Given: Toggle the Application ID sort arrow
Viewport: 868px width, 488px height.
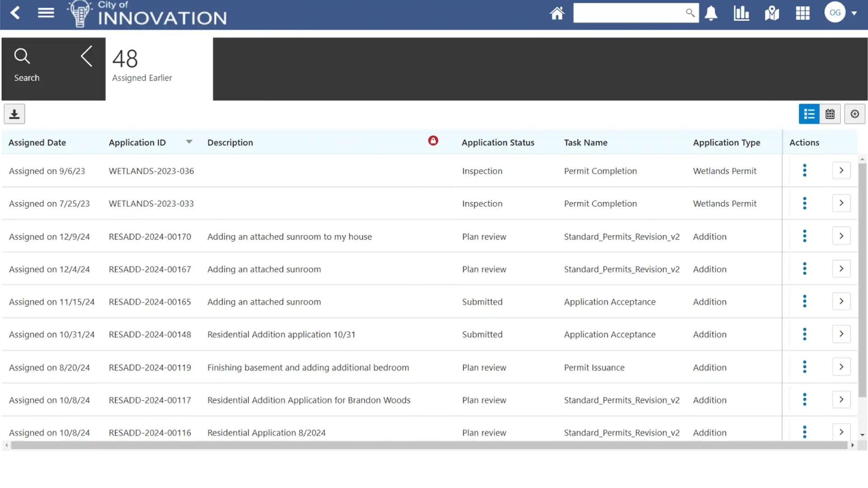Looking at the screenshot, I should pyautogui.click(x=189, y=142).
